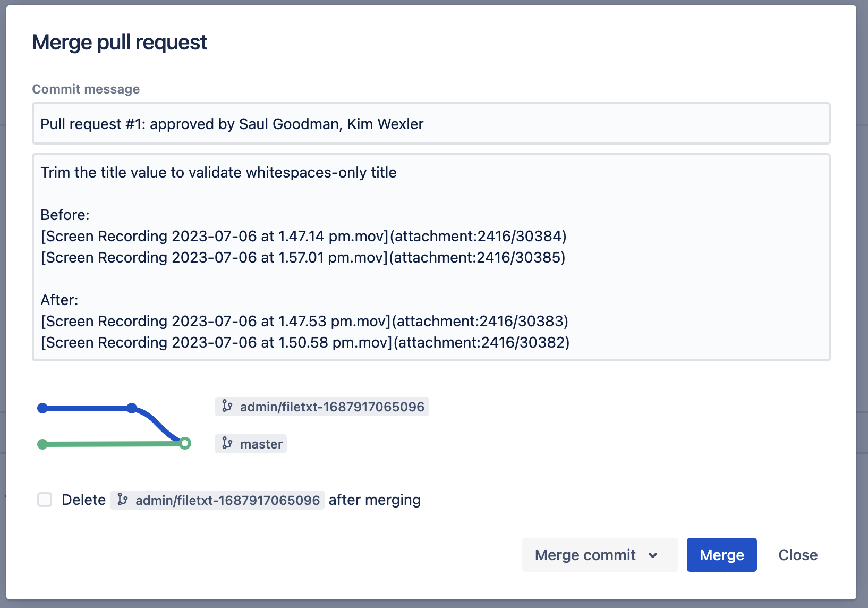868x608 pixels.
Task: Click the blue Merge button
Action: pyautogui.click(x=721, y=555)
